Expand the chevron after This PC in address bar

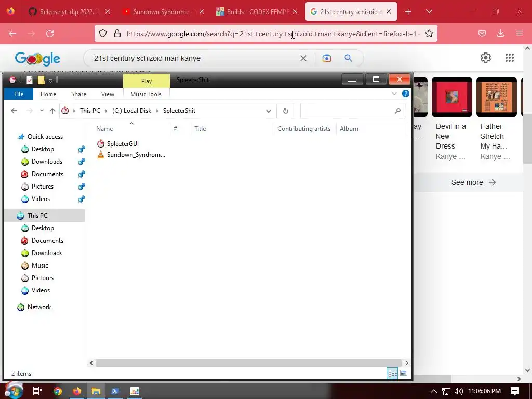(106, 111)
